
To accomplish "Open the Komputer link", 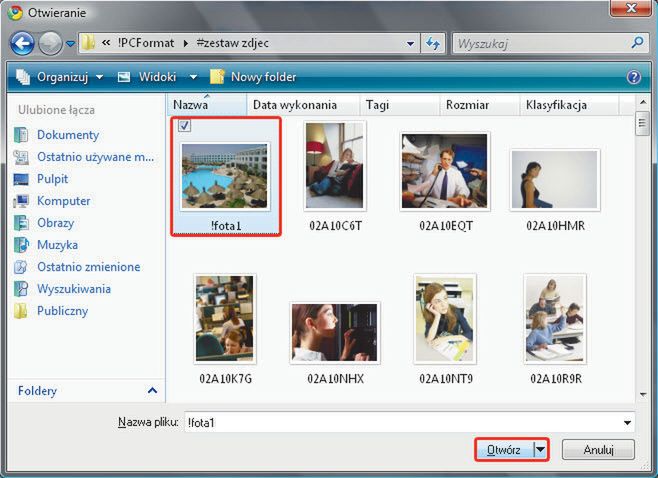I will [63, 201].
